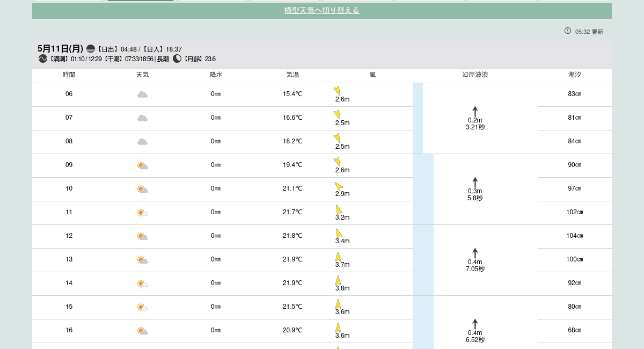
Task: Select the 沿岸波浪 column header
Action: coord(475,75)
